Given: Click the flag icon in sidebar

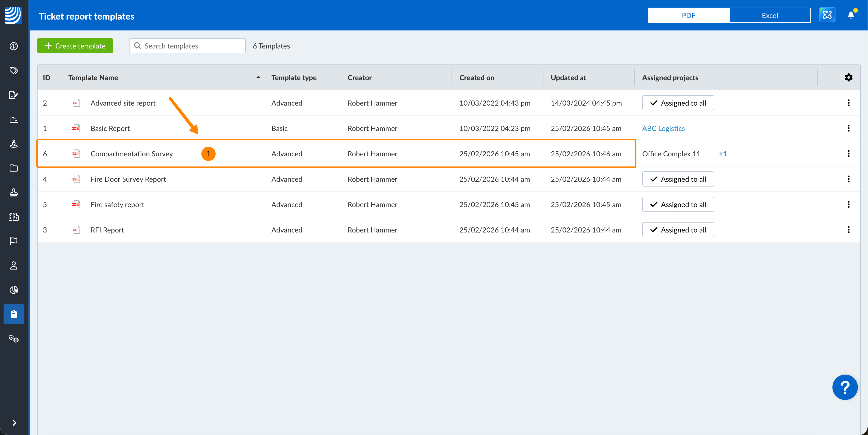Looking at the screenshot, I should [x=14, y=241].
